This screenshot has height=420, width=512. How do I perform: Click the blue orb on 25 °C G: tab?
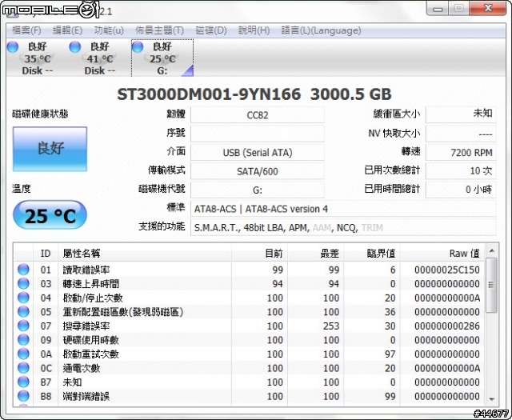pyautogui.click(x=138, y=46)
